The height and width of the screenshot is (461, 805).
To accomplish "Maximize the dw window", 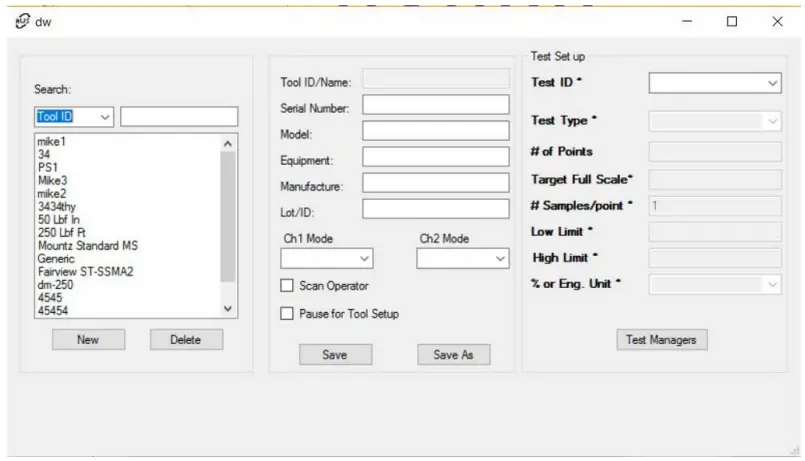I will (x=732, y=21).
